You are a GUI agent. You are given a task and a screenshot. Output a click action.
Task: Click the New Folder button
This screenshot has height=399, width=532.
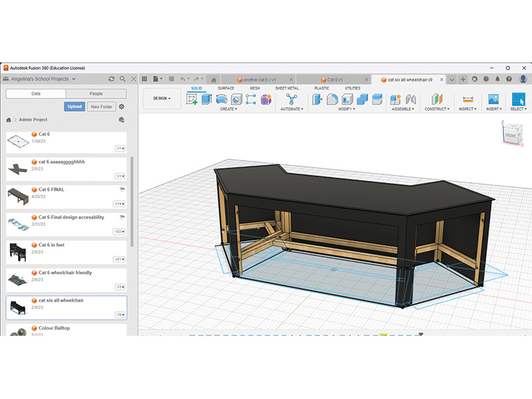pos(101,106)
